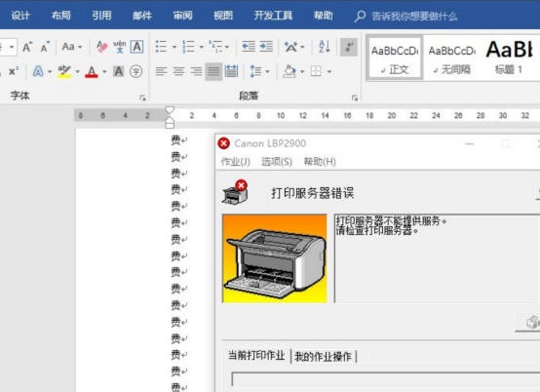This screenshot has height=392, width=540.
Task: Open the 引用 ribbon tab
Action: (x=101, y=16)
